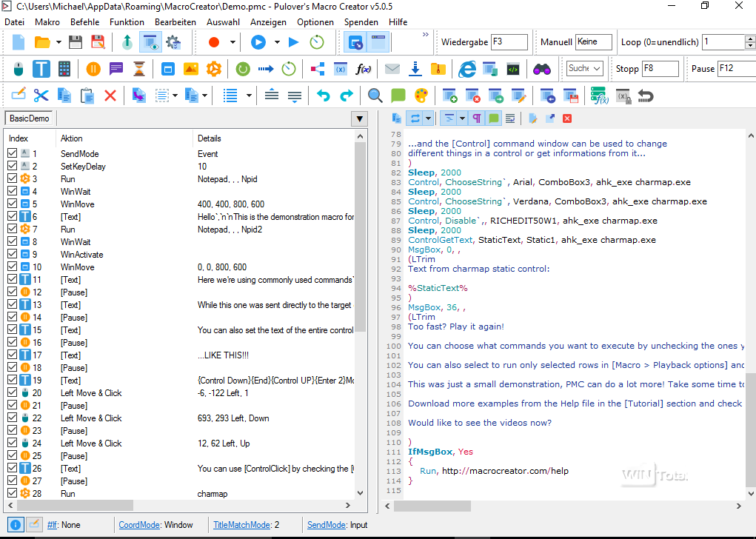Uncheck row 20 Left Move & Click
This screenshot has height=539, width=756.
(12, 393)
